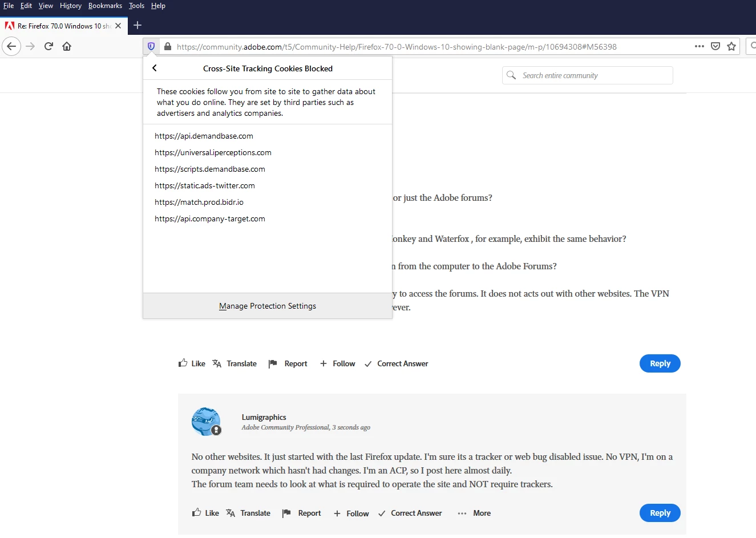
Task: Click the Lumigraphics avatar image
Action: pyautogui.click(x=206, y=422)
